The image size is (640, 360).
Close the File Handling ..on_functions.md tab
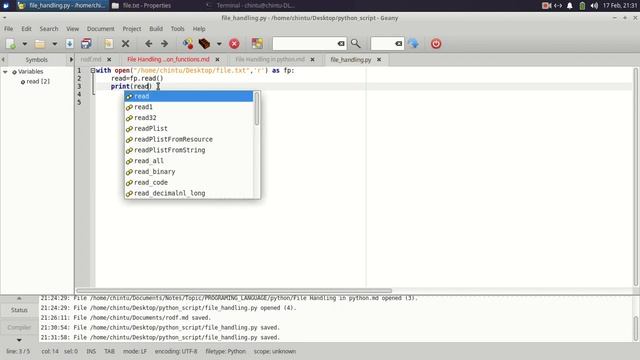point(218,60)
